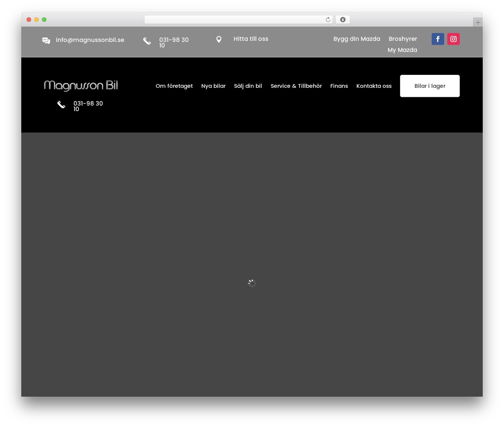Screen dimensions: 504x427
Task: Open Nya bilar menu item
Action: point(213,86)
